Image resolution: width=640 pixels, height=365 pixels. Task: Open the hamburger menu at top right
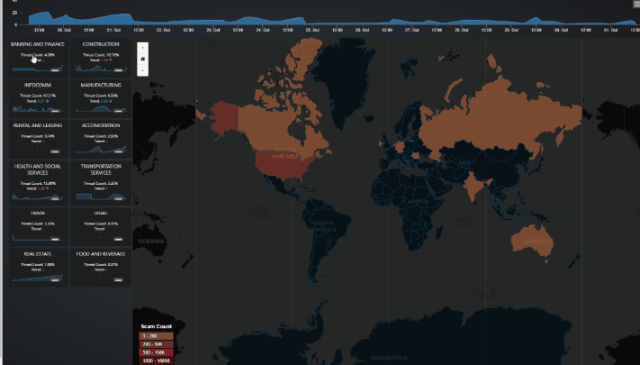pos(636,3)
